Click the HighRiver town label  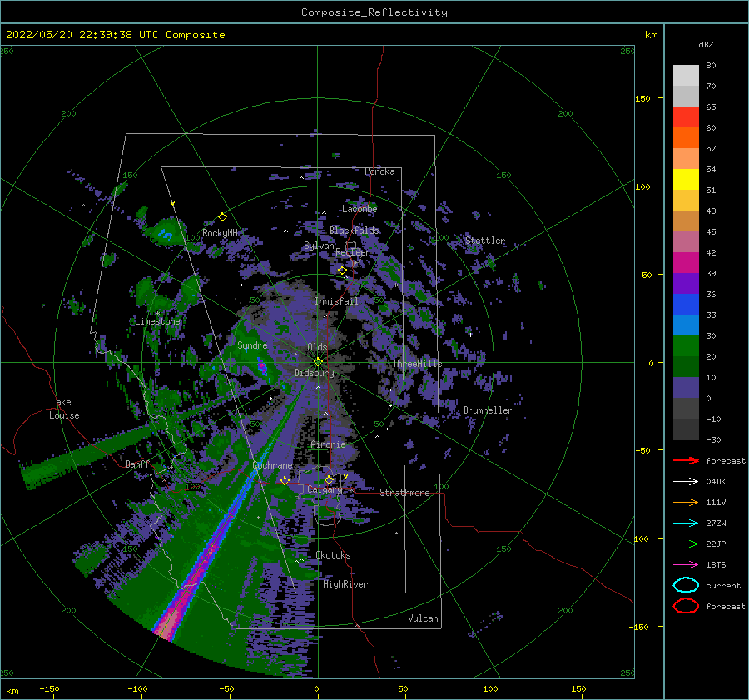pyautogui.click(x=345, y=584)
